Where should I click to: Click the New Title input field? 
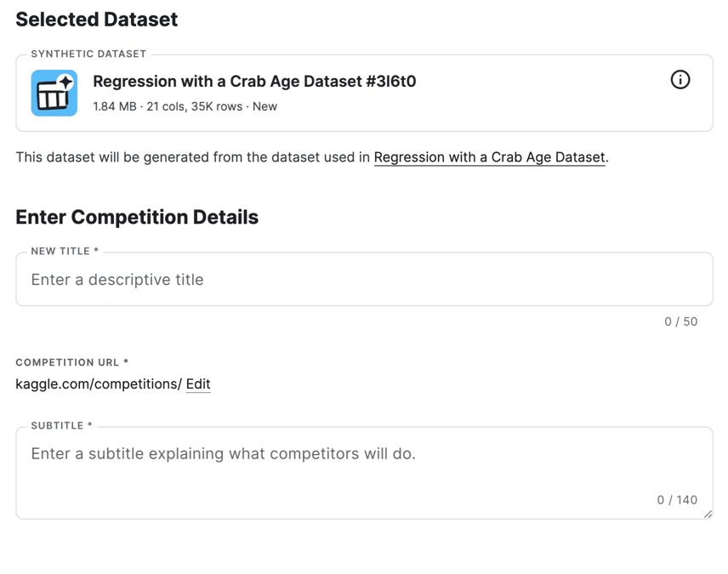(x=364, y=279)
